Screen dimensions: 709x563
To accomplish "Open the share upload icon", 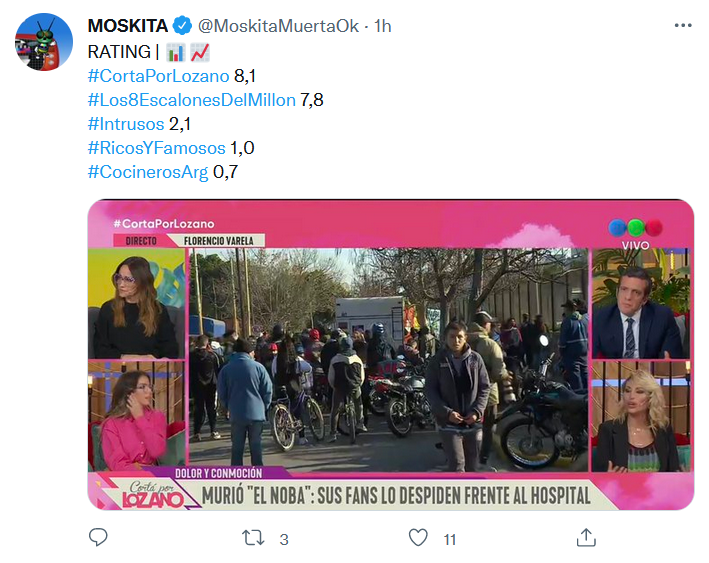I will pyautogui.click(x=586, y=537).
